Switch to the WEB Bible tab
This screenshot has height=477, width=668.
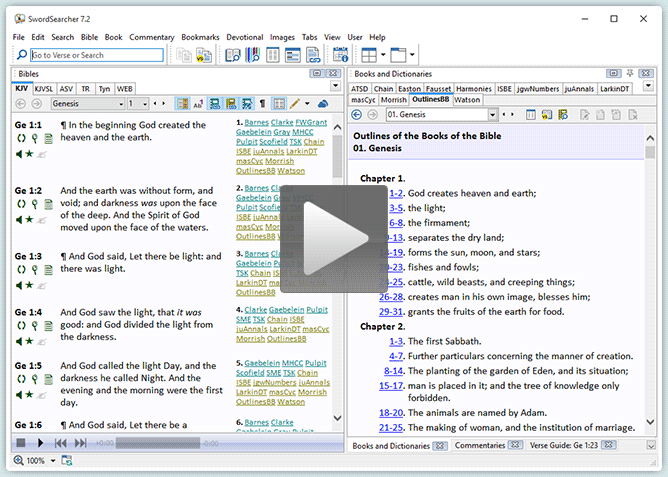[124, 89]
